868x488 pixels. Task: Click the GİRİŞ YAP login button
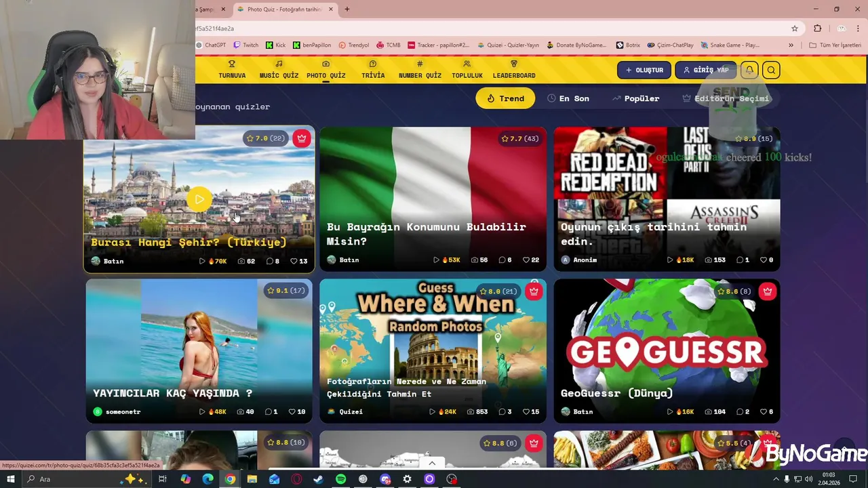point(705,70)
